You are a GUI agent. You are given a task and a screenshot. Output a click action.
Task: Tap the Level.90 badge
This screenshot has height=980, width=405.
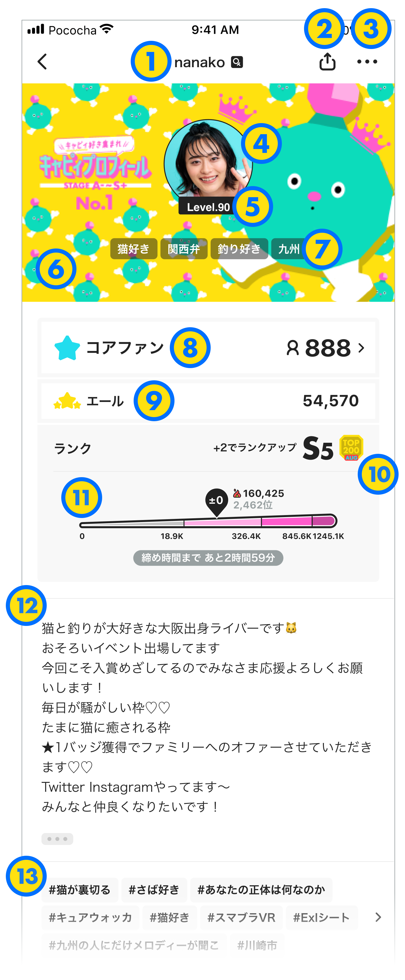(208, 206)
